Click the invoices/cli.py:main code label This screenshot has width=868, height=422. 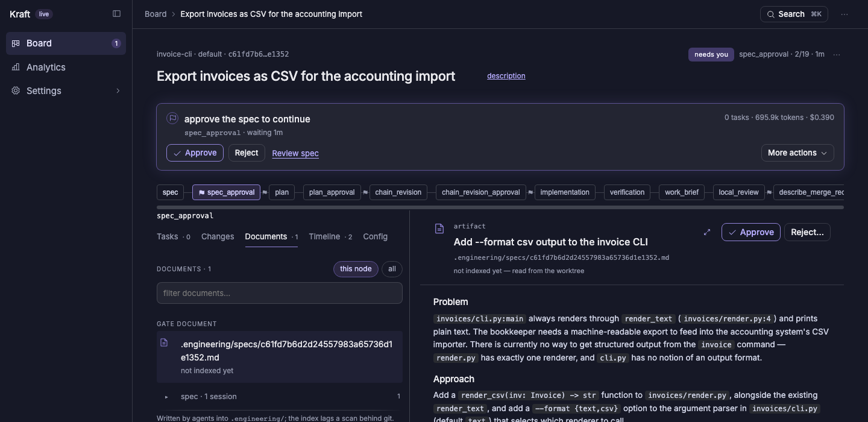pos(479,319)
